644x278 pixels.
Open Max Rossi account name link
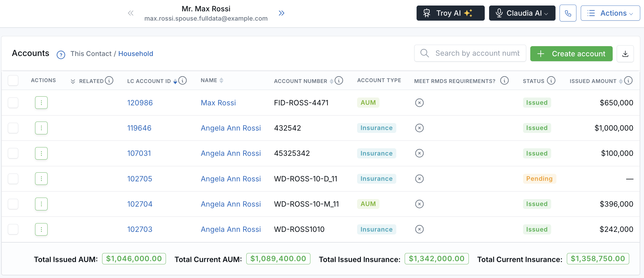point(218,103)
